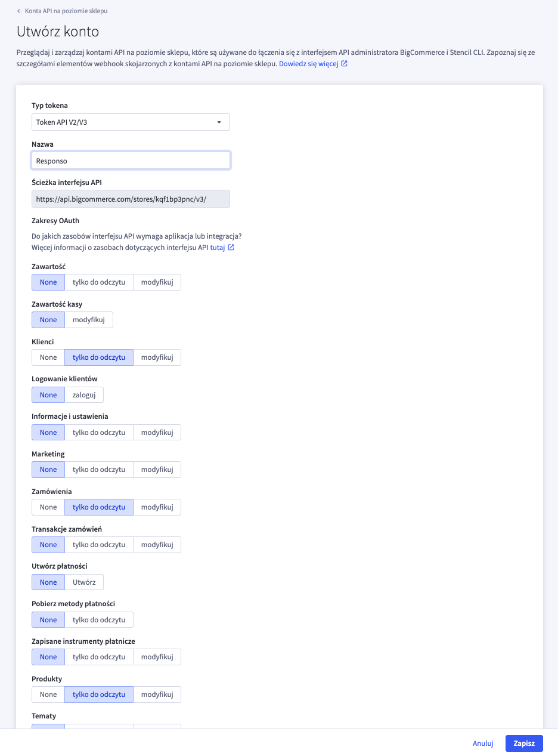Set Produkty permission to modyfikuj
This screenshot has height=756, width=558.
tap(157, 695)
